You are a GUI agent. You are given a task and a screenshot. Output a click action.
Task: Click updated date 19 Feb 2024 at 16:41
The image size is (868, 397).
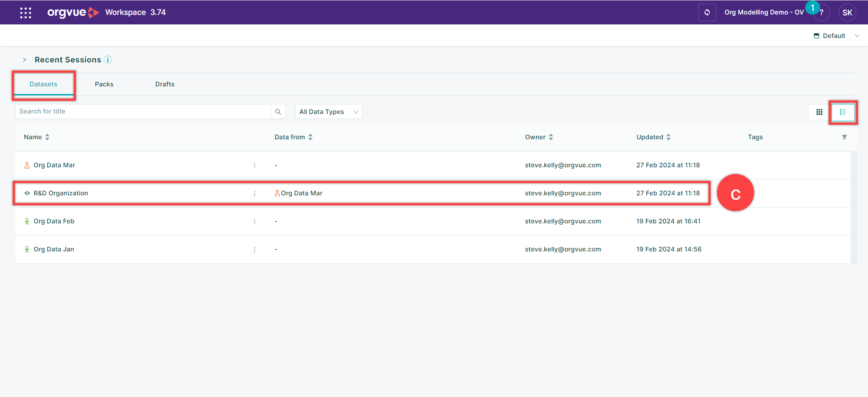pyautogui.click(x=668, y=221)
